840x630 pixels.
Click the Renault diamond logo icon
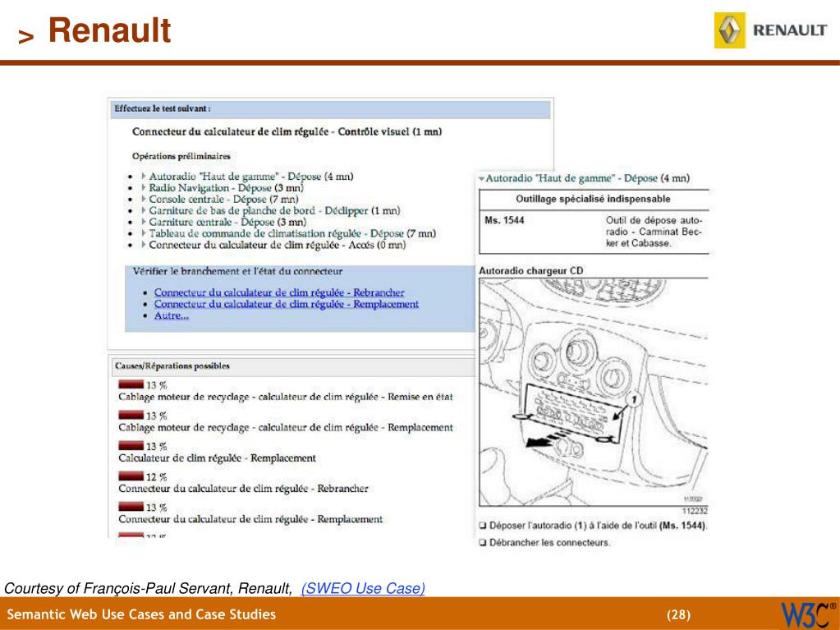pos(730,30)
